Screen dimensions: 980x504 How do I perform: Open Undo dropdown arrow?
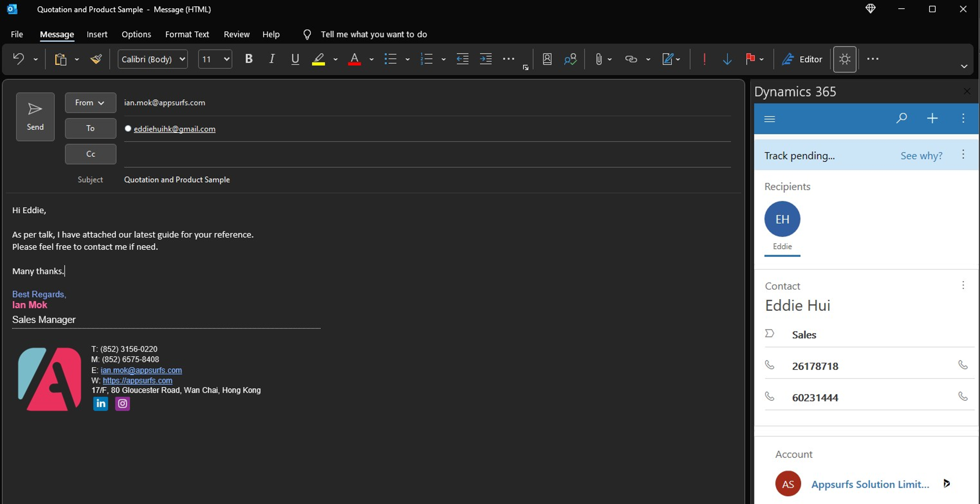(x=35, y=59)
